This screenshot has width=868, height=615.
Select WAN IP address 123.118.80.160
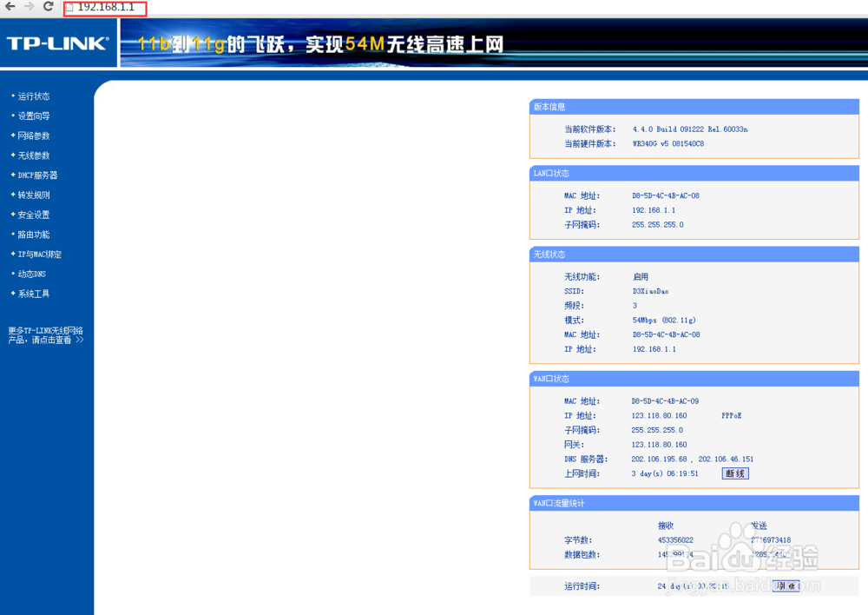660,415
